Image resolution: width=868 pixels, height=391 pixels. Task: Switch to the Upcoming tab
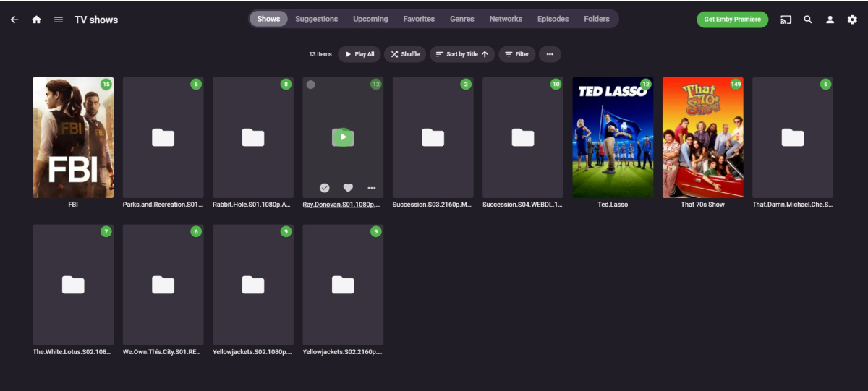(370, 19)
